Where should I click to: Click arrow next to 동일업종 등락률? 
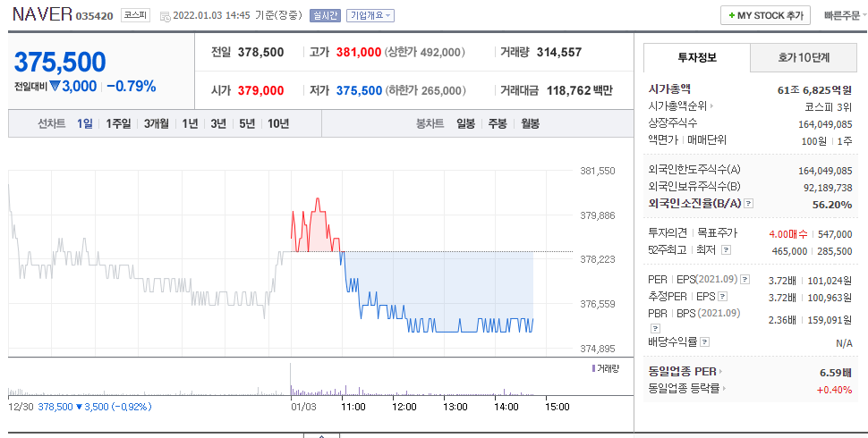724,388
